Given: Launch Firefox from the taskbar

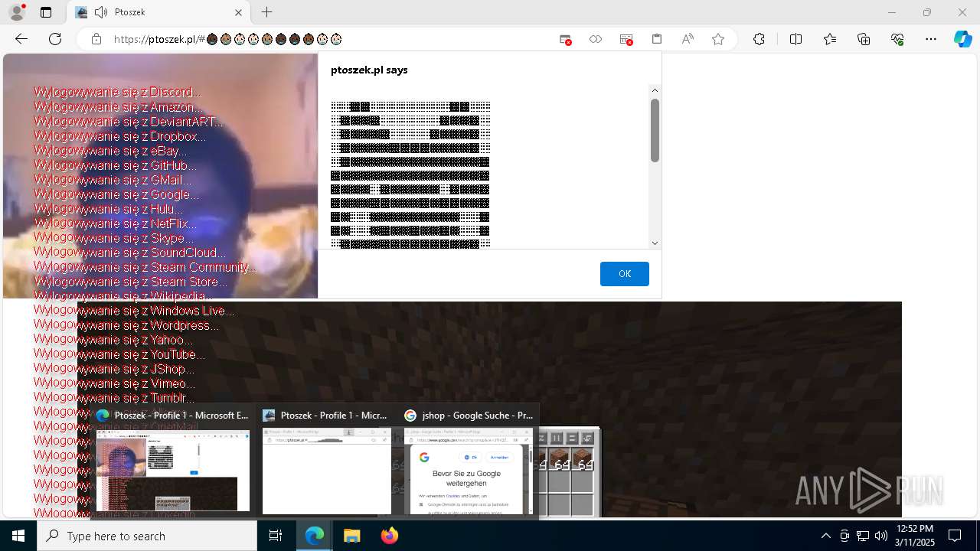Looking at the screenshot, I should pyautogui.click(x=389, y=536).
